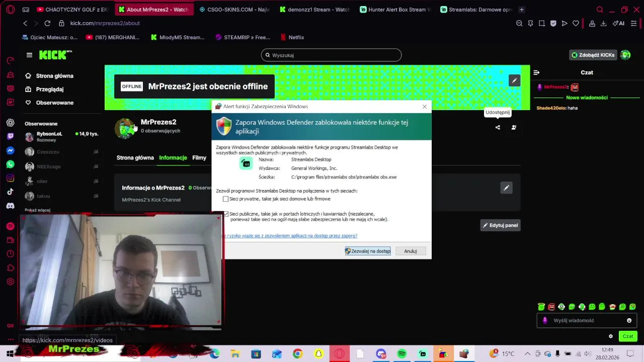Switch to CHAOTYCZNY GOLF YouTube tab
The image size is (644, 362).
(72, 10)
